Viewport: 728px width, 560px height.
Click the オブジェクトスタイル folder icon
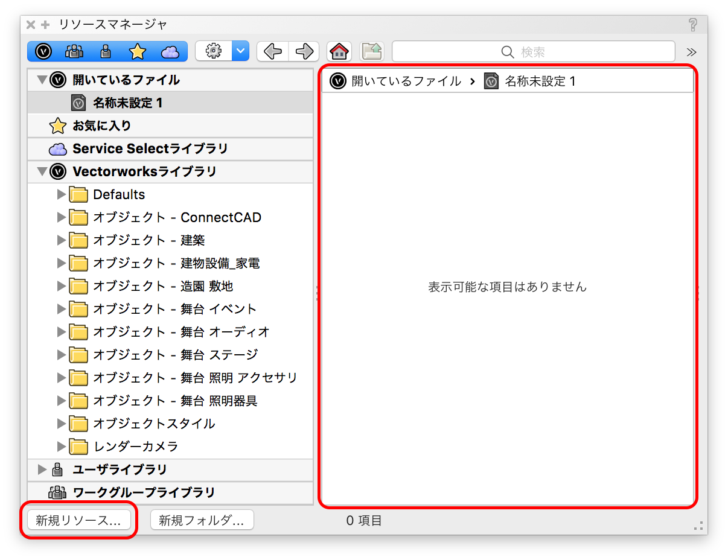click(78, 424)
